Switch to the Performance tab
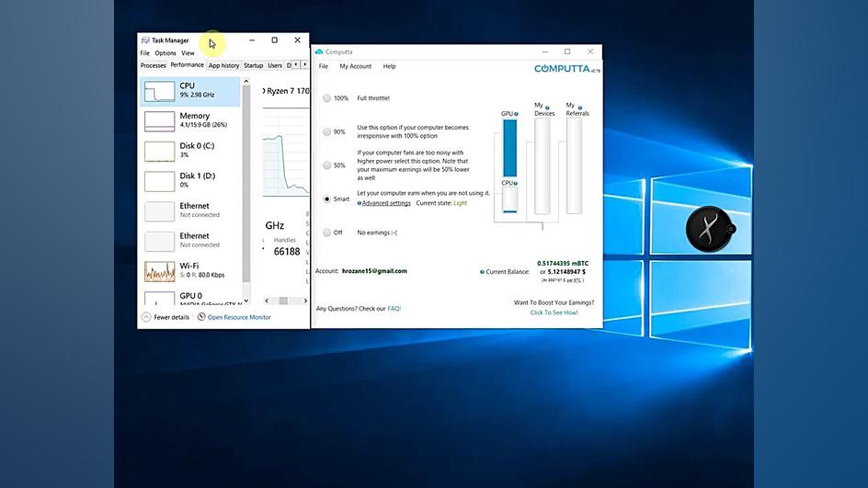 [187, 64]
